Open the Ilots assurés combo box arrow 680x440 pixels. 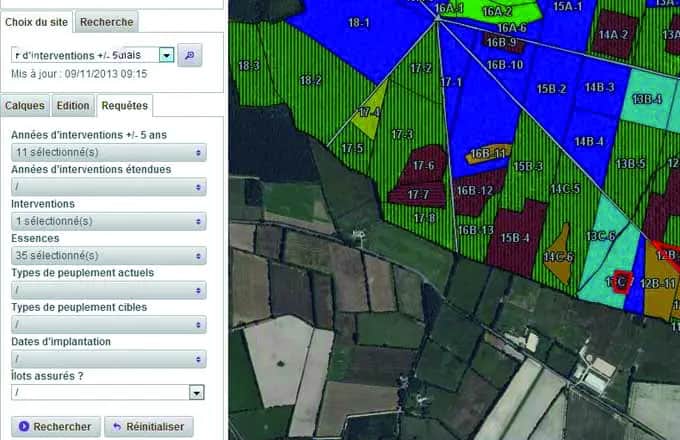coord(196,392)
